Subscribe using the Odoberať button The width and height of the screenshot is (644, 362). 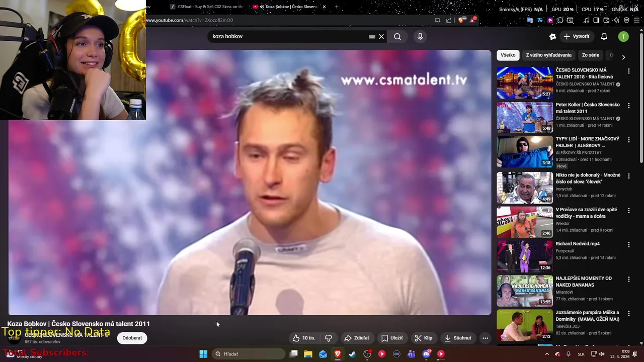pos(132,338)
